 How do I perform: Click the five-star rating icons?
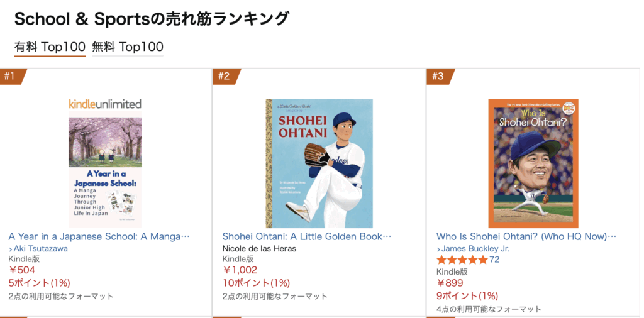coord(462,260)
